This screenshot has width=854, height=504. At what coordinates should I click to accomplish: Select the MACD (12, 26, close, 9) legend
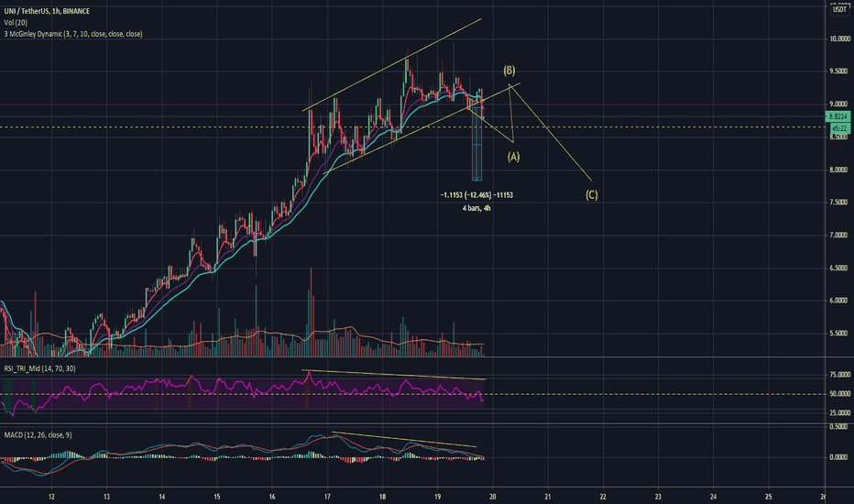(38, 434)
